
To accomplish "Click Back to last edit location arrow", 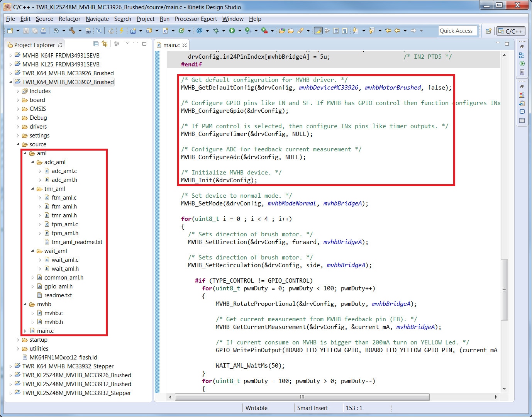I will click(x=388, y=31).
